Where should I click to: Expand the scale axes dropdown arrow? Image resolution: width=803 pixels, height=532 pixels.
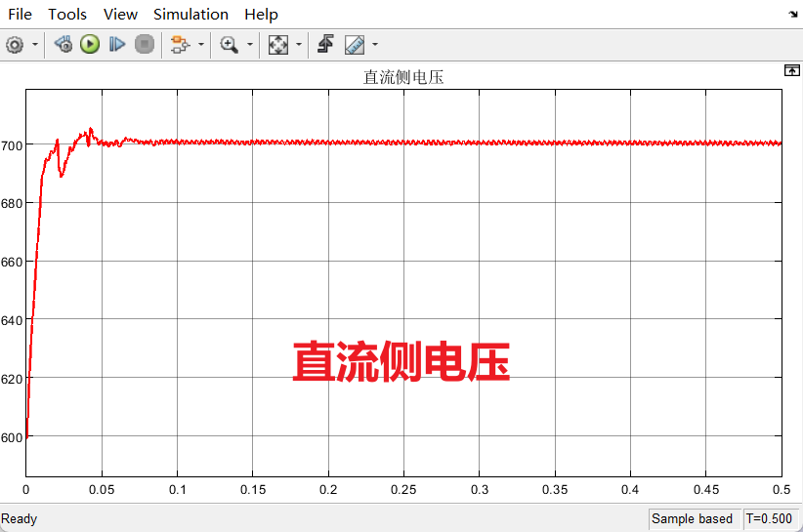(299, 45)
